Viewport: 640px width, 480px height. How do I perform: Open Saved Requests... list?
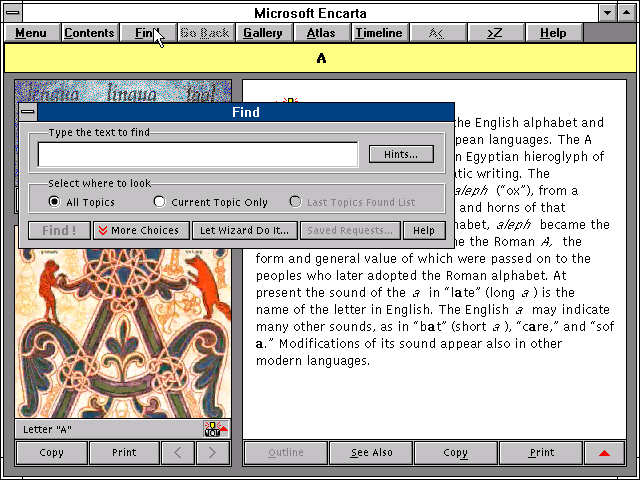(350, 230)
